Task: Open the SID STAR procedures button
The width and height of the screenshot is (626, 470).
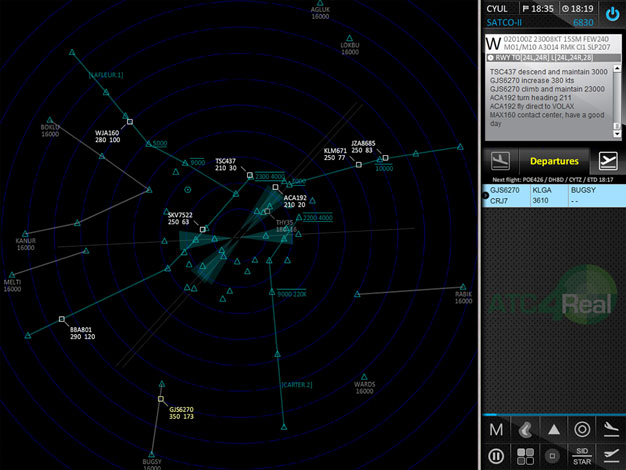Action: (x=582, y=457)
